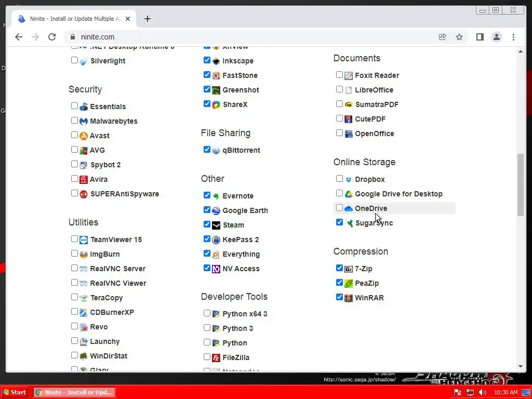This screenshot has width=532, height=399.
Task: Check the Python x64 3 checkbox
Action: 207,313
